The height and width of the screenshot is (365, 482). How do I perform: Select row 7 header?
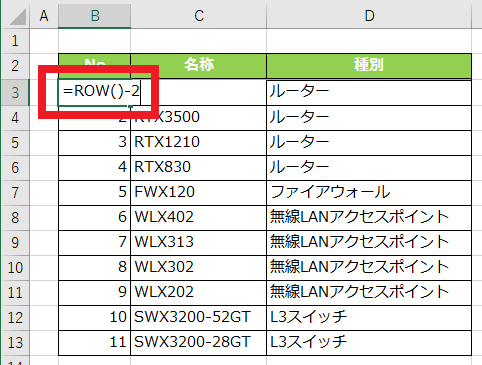point(15,193)
